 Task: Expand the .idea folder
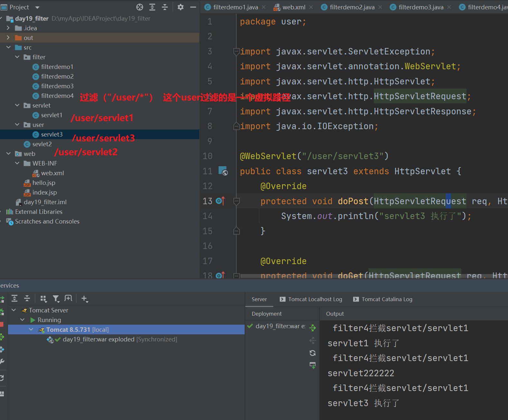[x=8, y=28]
